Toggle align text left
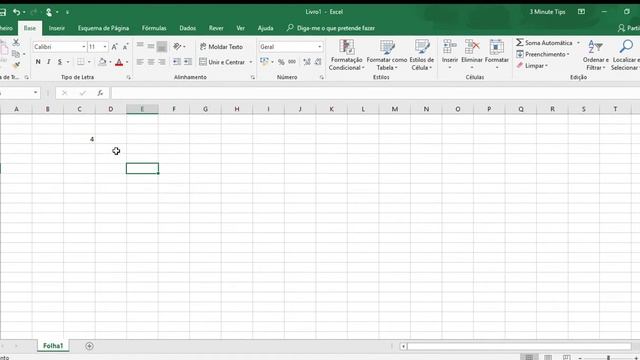Screen dimensions: 640x360 [140, 62]
